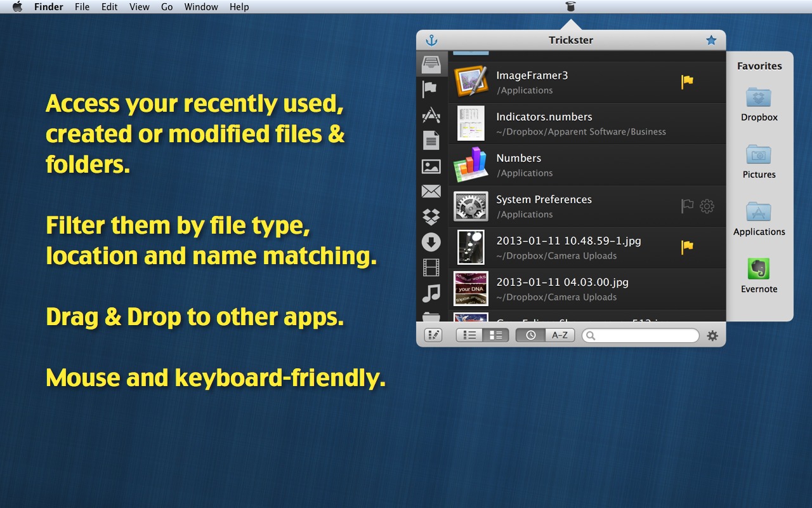Select the Dropbox filter in sidebar
Image resolution: width=812 pixels, height=508 pixels.
click(x=431, y=217)
